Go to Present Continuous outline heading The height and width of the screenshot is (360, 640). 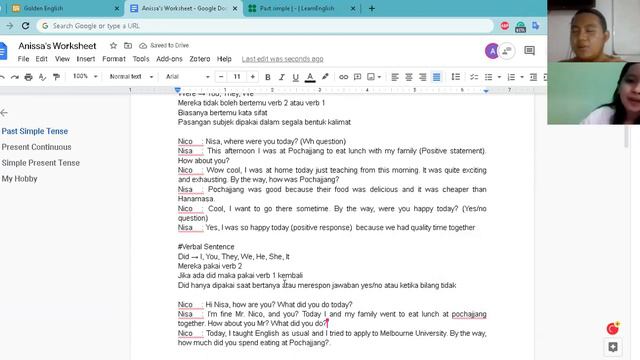[x=36, y=147]
